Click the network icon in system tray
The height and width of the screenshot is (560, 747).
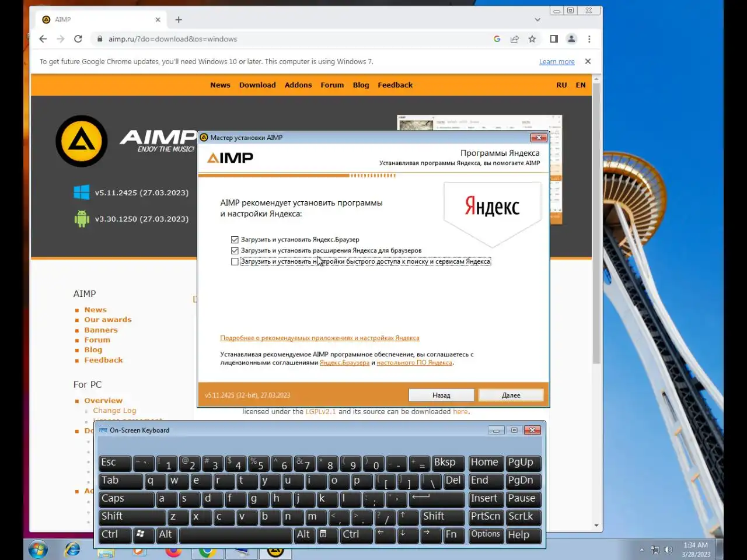point(655,549)
